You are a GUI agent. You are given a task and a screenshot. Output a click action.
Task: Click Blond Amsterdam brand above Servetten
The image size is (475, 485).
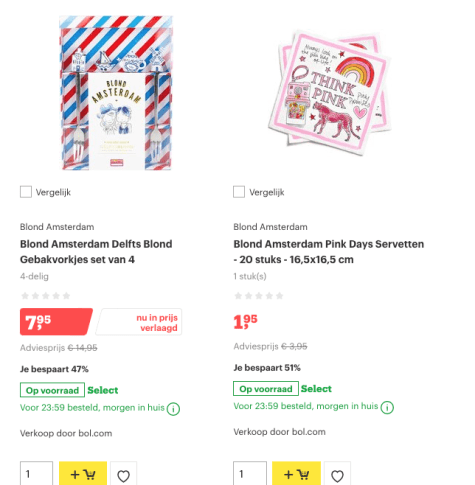pos(270,227)
